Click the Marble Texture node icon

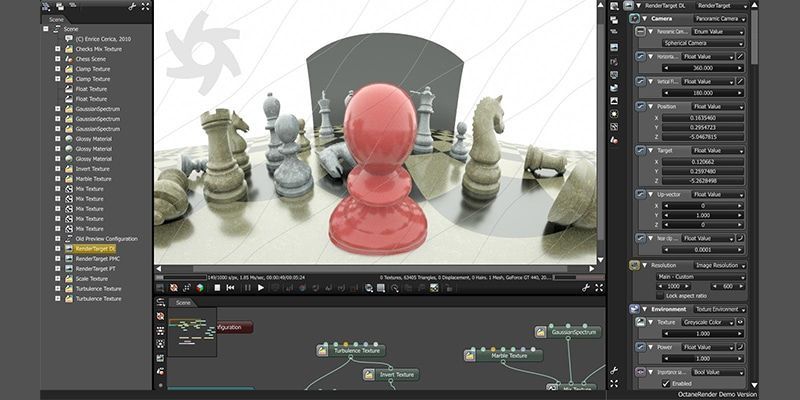[482, 355]
